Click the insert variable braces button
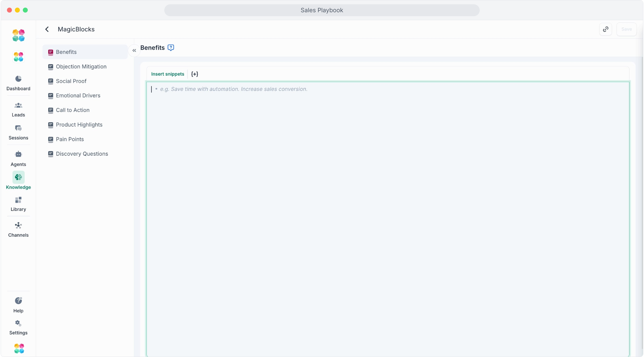The height and width of the screenshot is (357, 644). tap(195, 74)
